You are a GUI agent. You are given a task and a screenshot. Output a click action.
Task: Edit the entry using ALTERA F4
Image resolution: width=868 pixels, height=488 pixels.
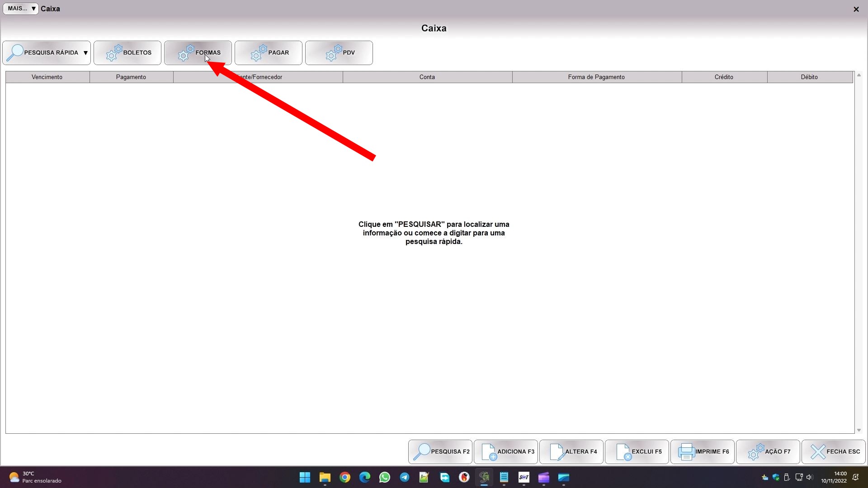coord(571,451)
